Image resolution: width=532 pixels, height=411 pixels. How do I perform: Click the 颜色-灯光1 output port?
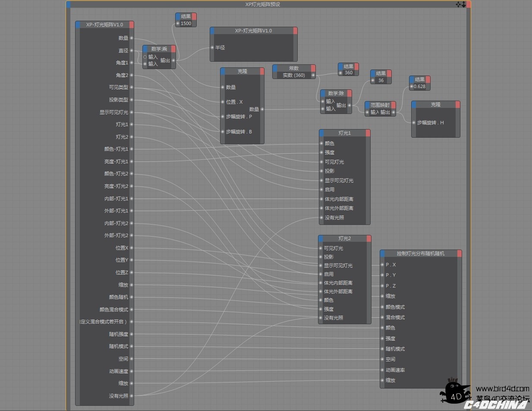pos(132,149)
